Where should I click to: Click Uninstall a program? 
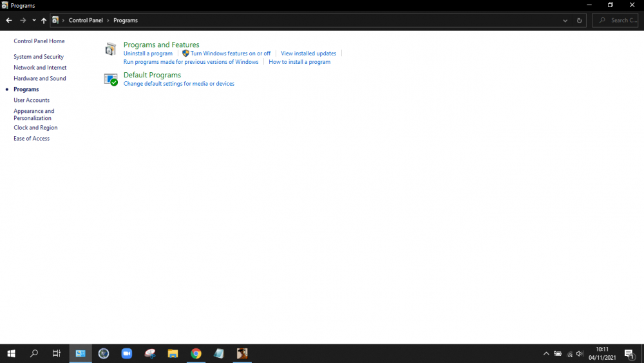pyautogui.click(x=148, y=54)
